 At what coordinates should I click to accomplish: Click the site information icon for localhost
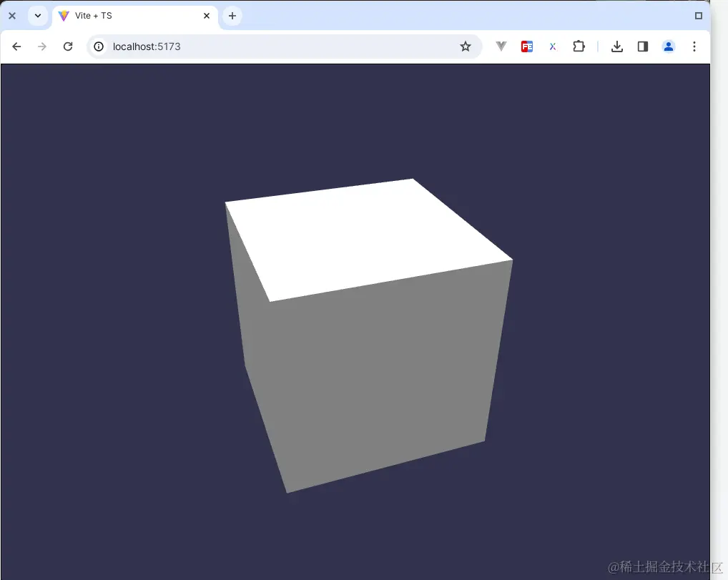(x=99, y=46)
